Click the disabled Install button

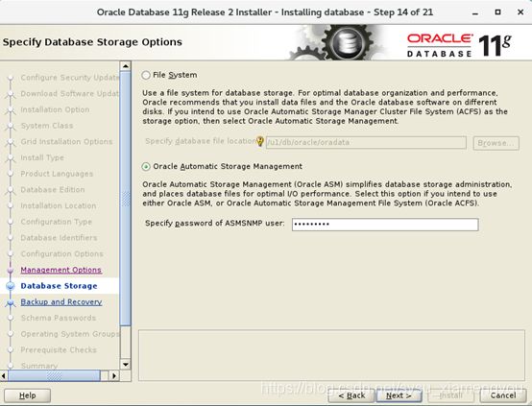(450, 395)
